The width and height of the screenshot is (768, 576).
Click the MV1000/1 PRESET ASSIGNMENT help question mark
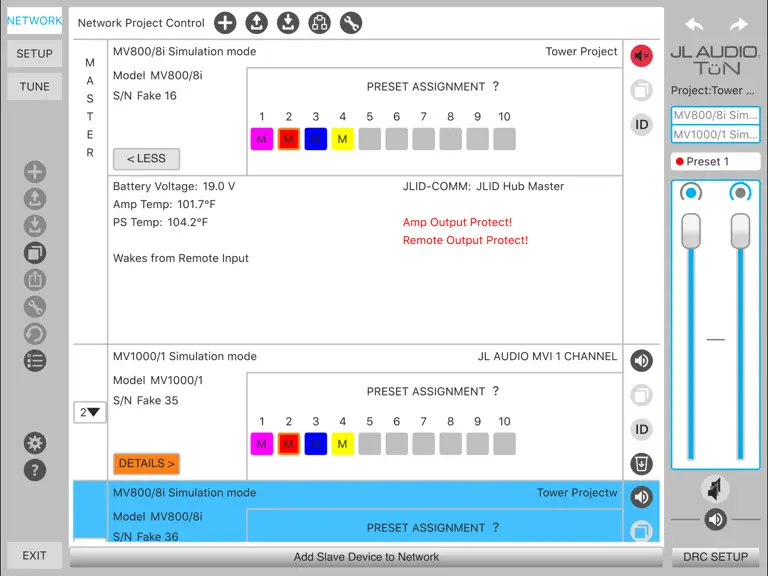[x=496, y=391]
